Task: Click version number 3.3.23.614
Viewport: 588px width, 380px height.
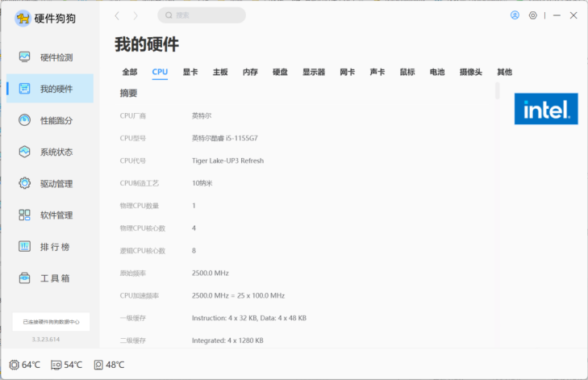Action: (46, 339)
